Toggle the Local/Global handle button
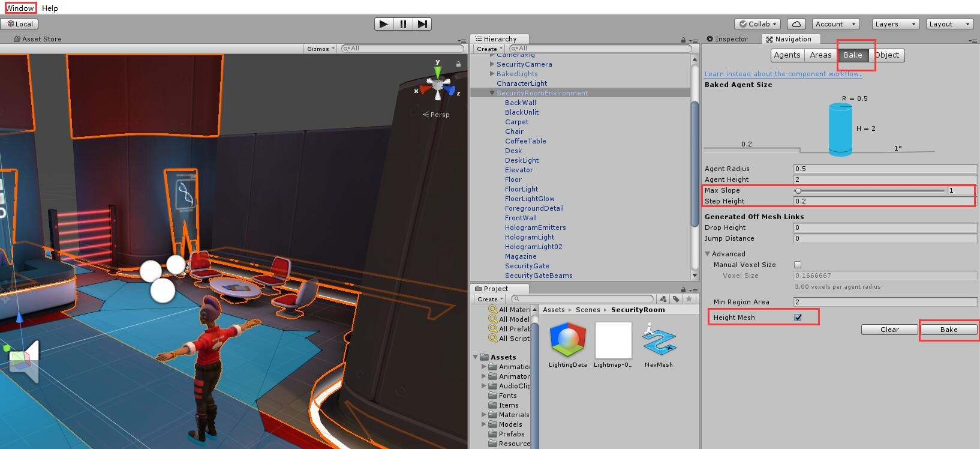 point(20,24)
